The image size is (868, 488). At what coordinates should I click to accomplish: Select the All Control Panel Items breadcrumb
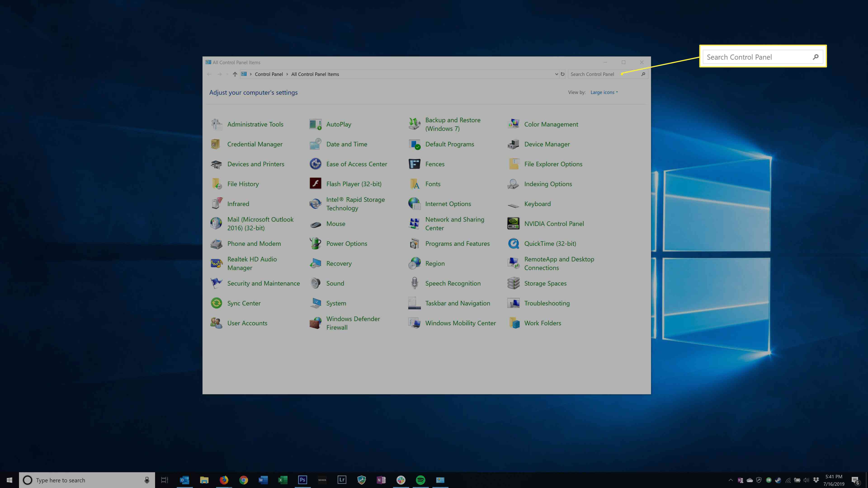315,74
